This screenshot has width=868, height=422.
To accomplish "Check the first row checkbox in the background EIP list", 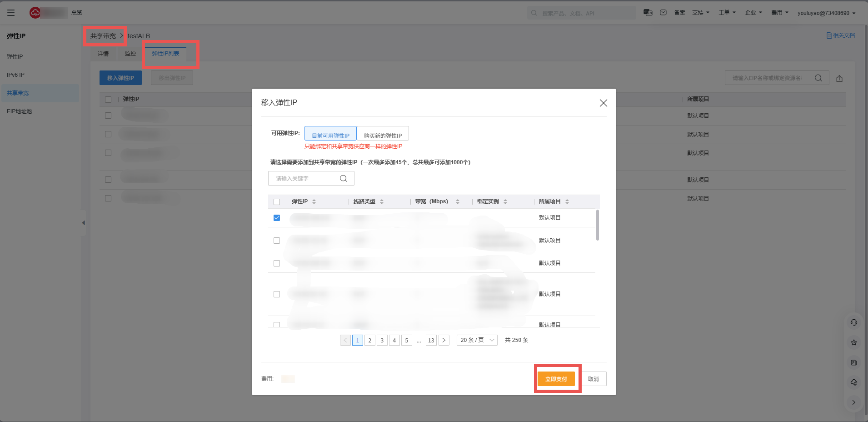I will pos(108,116).
